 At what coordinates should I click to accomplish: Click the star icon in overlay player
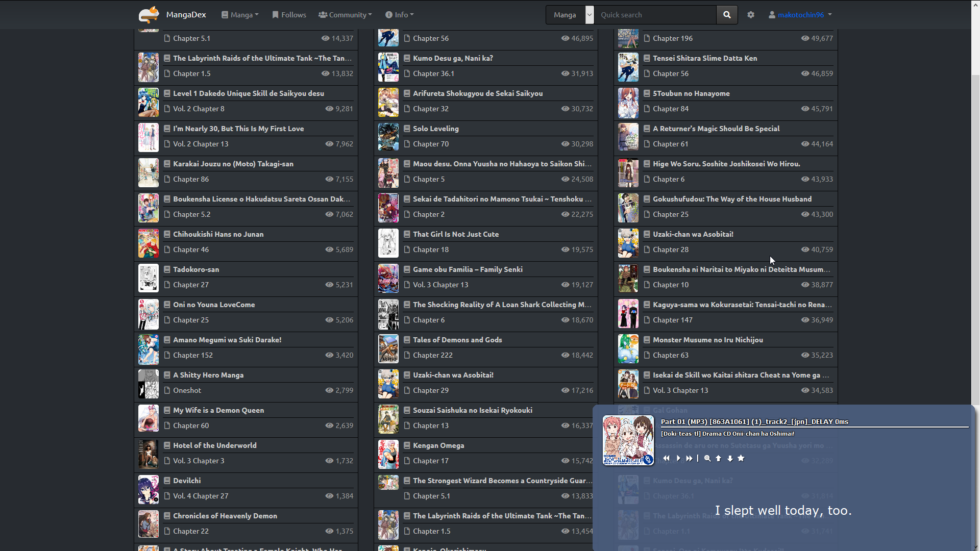coord(741,458)
